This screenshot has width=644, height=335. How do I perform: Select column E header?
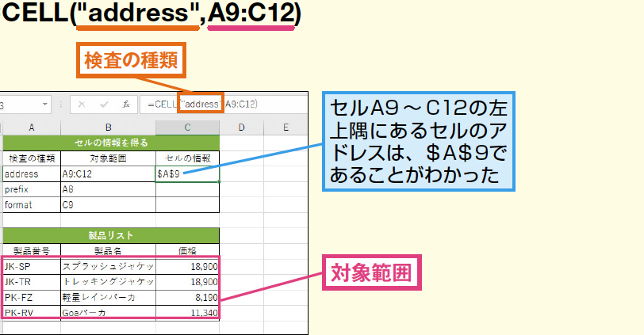coord(286,128)
